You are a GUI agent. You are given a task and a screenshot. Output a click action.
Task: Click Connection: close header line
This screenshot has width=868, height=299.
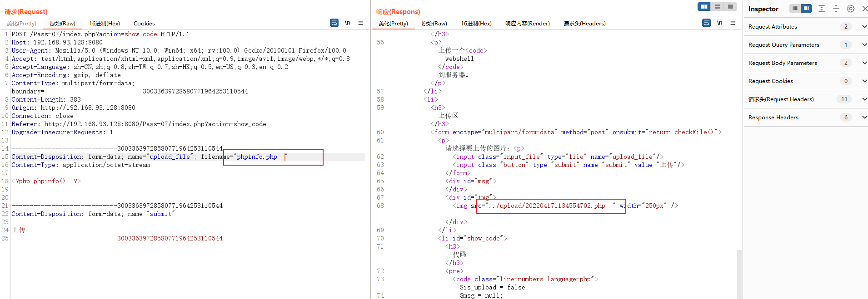[42, 116]
